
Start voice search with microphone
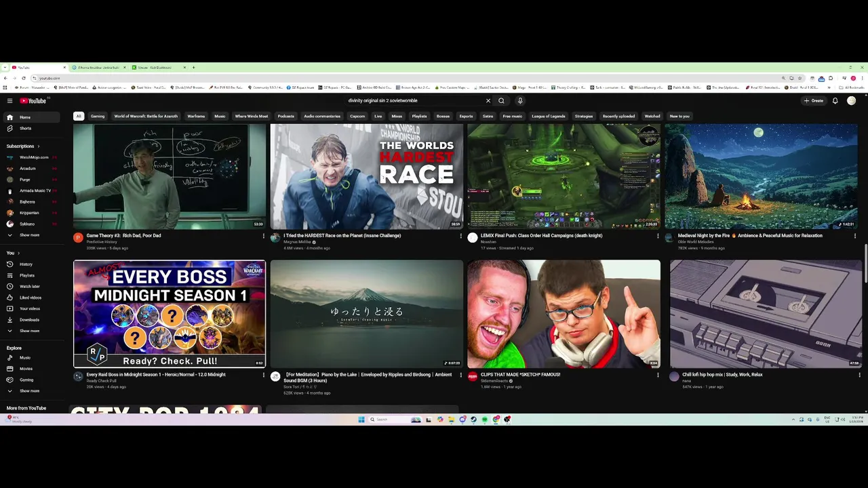coord(520,101)
